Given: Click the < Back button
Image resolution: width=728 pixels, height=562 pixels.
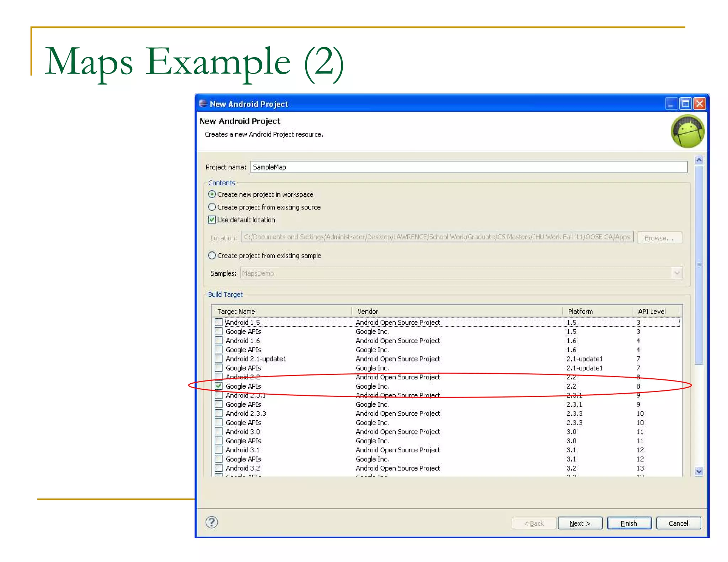Looking at the screenshot, I should coord(534,523).
